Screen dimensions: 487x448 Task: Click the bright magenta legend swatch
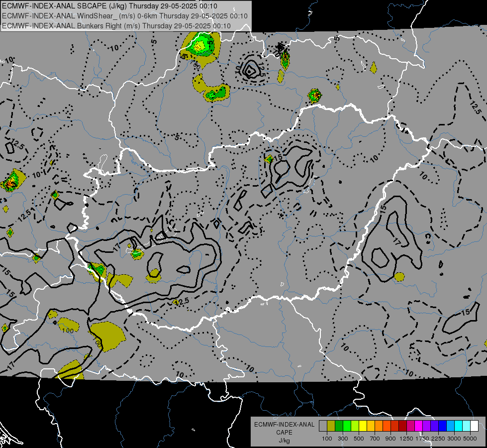pos(419,426)
